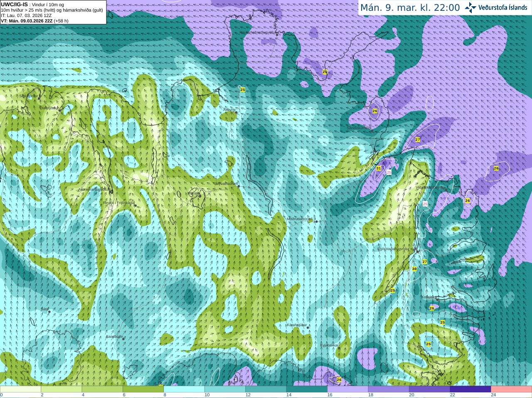Click the yellow 25 marker north of Ásbyrgi

(243, 90)
